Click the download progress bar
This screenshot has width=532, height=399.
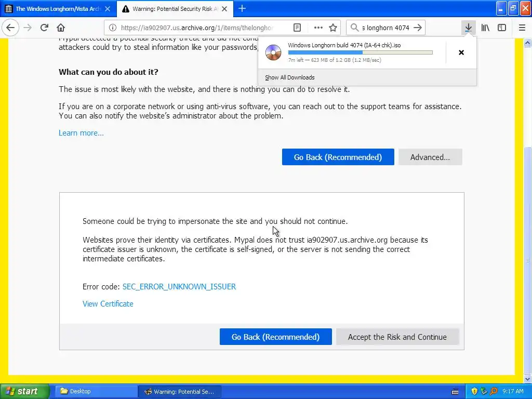(x=361, y=52)
